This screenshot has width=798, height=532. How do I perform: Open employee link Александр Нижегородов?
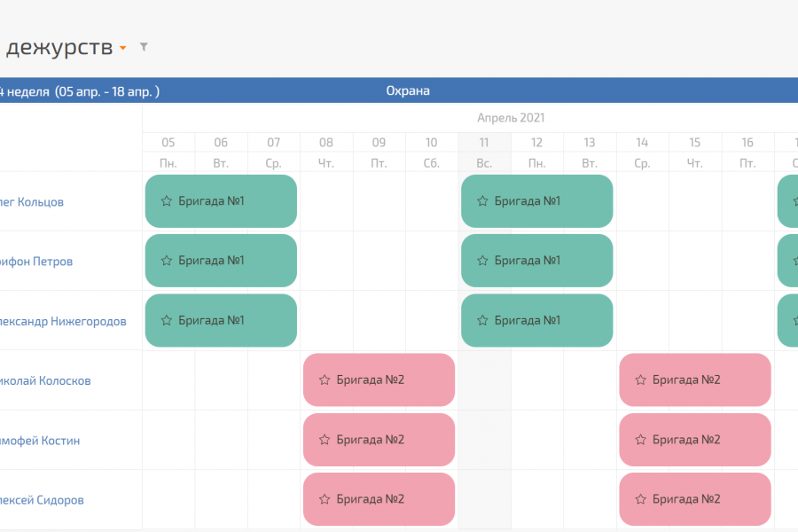[64, 321]
